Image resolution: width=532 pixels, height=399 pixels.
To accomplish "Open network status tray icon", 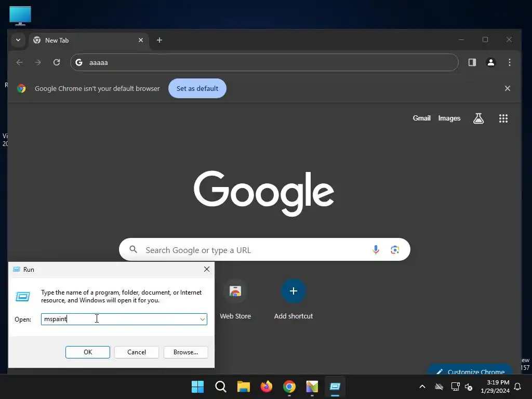I will click(x=455, y=387).
